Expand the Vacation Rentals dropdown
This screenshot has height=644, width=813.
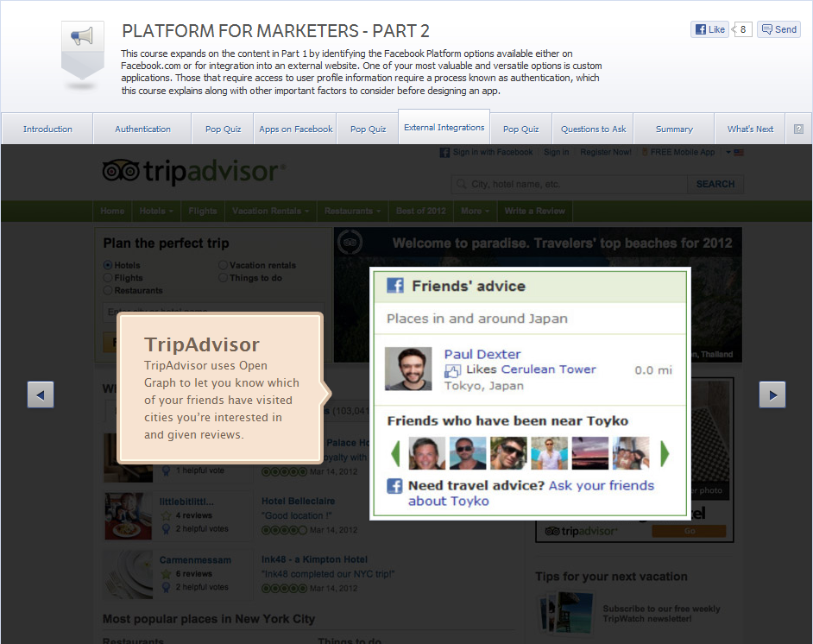[x=271, y=211]
